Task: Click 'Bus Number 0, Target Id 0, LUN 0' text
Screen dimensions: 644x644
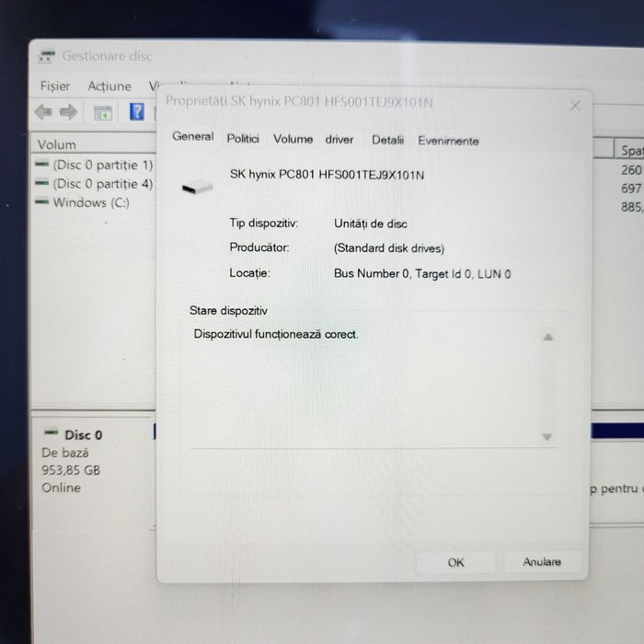Action: (422, 274)
